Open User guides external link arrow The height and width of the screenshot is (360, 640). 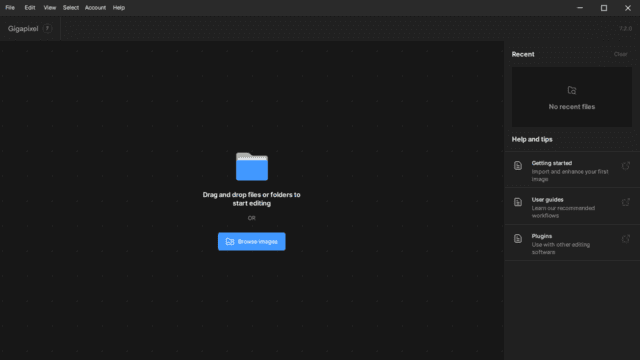625,202
